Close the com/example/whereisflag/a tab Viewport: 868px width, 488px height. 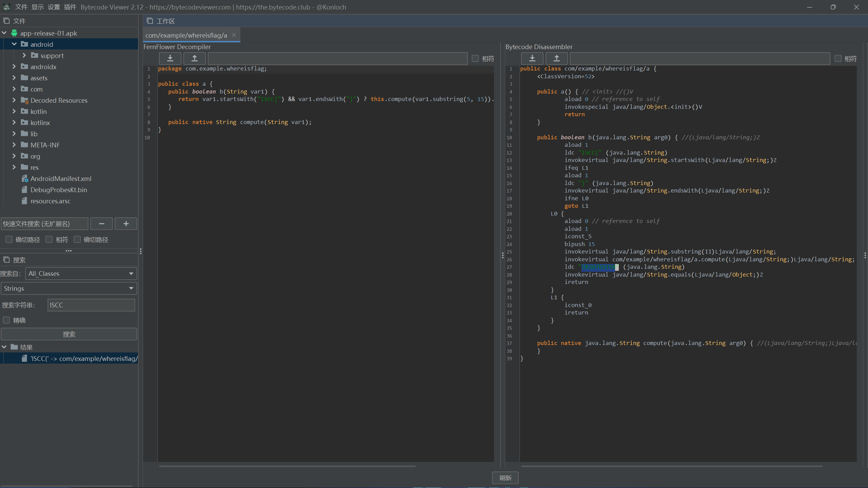click(x=234, y=35)
